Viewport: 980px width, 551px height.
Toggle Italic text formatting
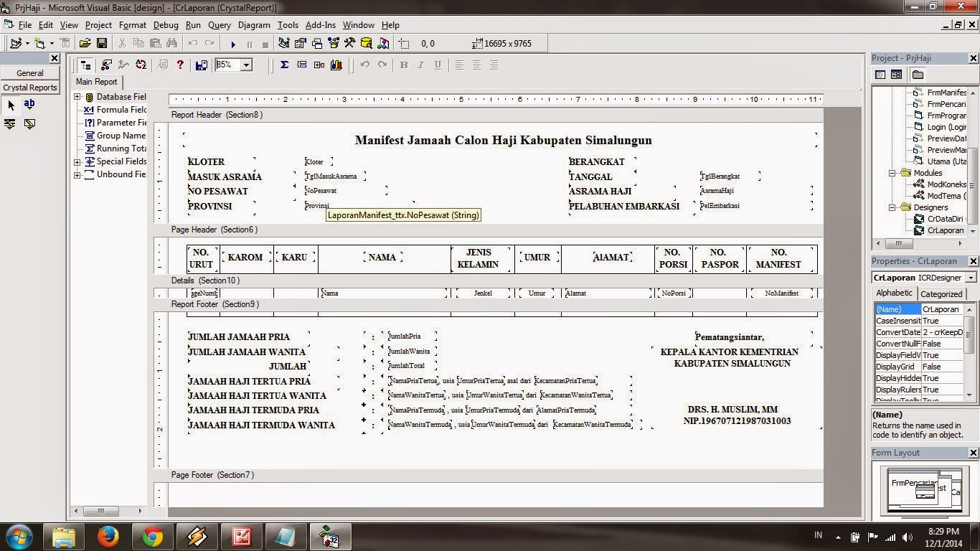pyautogui.click(x=421, y=65)
